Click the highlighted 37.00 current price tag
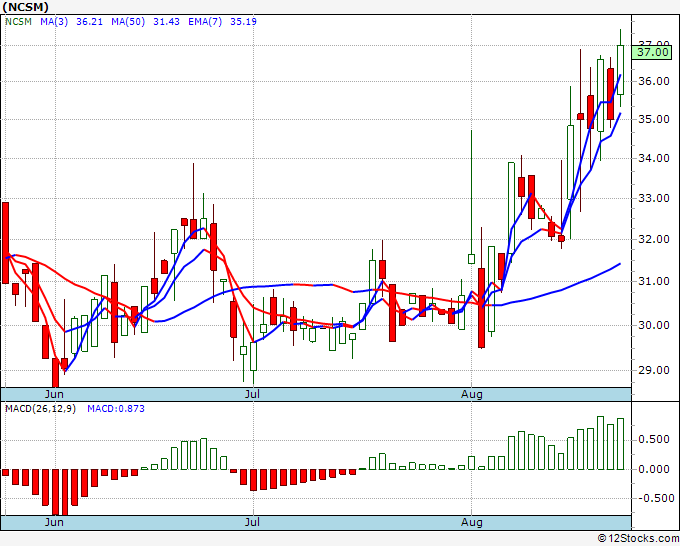This screenshot has height=546, width=680. 652,52
